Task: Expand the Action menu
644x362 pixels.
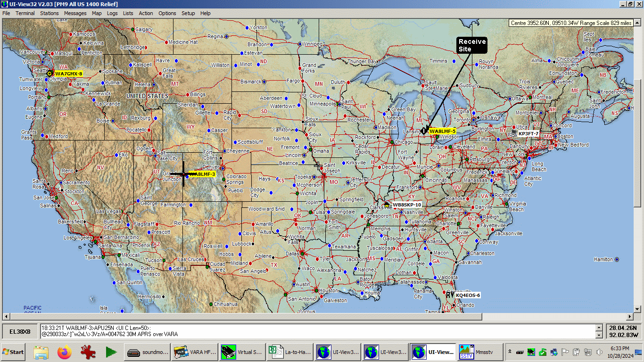Action: coord(146,13)
